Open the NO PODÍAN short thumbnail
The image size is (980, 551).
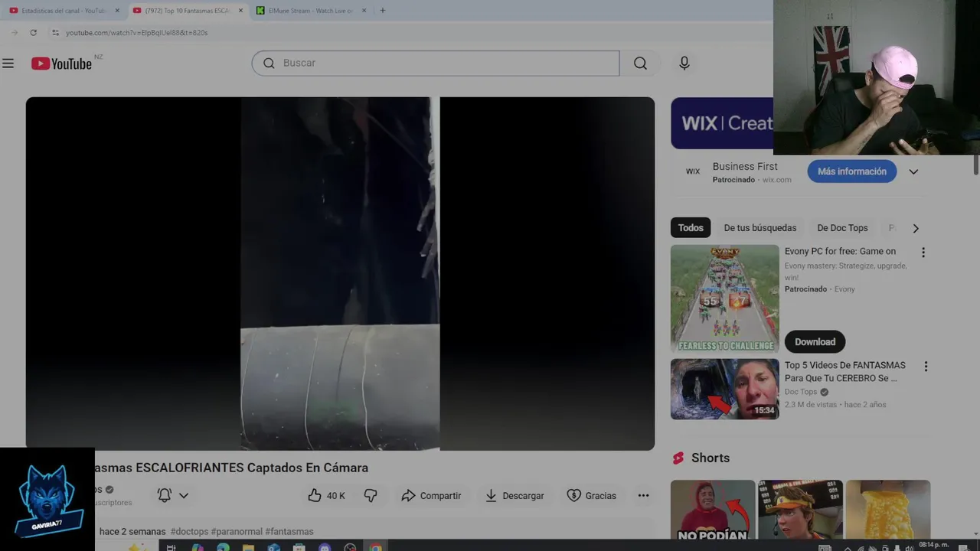(713, 510)
